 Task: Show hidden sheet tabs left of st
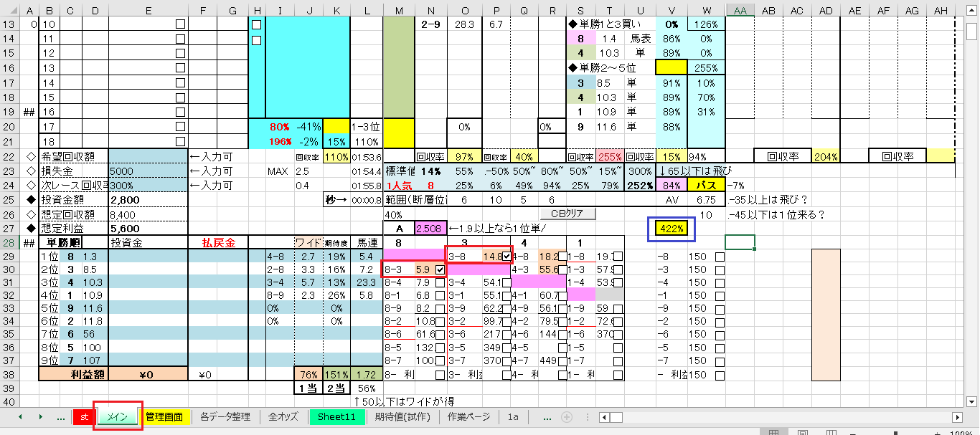tap(60, 417)
